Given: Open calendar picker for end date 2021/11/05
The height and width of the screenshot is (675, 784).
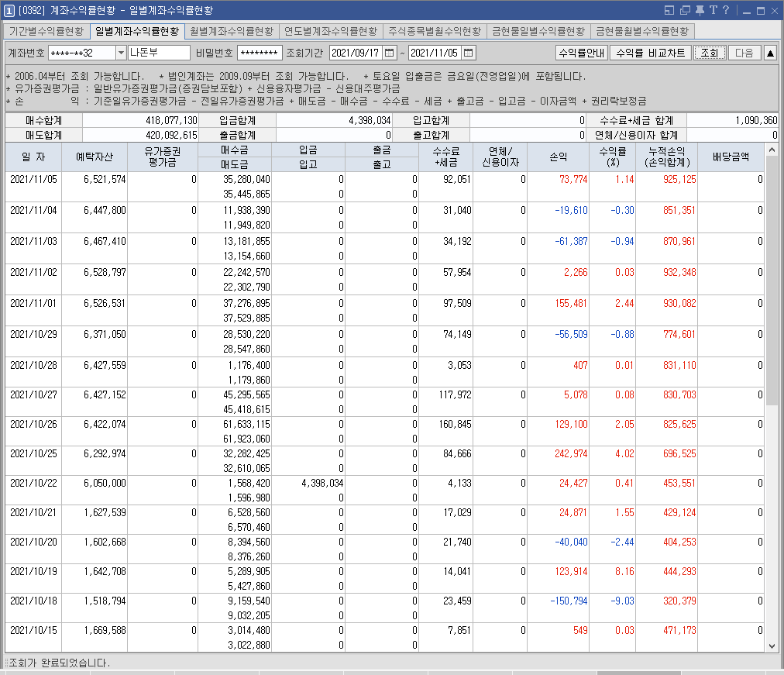Looking at the screenshot, I should 469,53.
